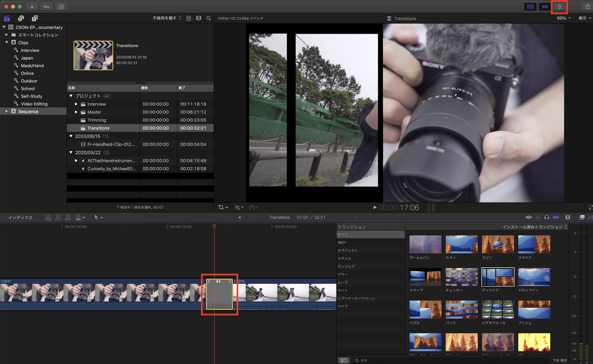The height and width of the screenshot is (364, 593).
Task: Open the keyword editor key icon
Action: point(47,7)
